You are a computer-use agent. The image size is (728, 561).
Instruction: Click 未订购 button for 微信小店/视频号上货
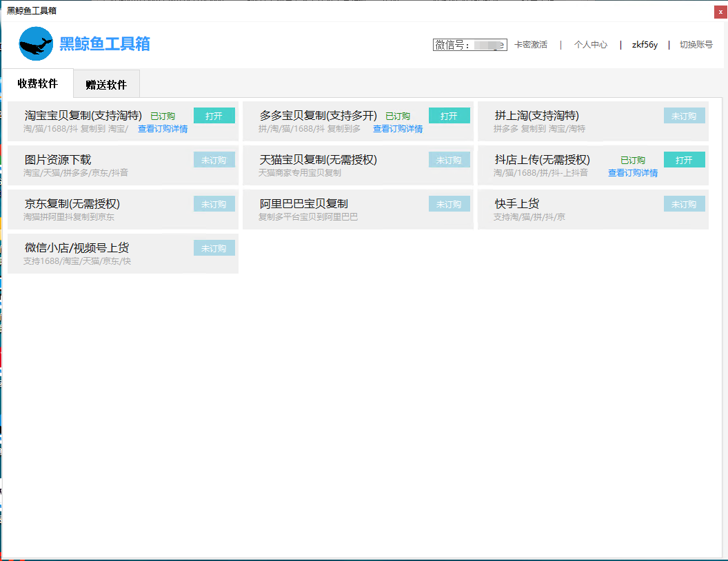coord(214,248)
